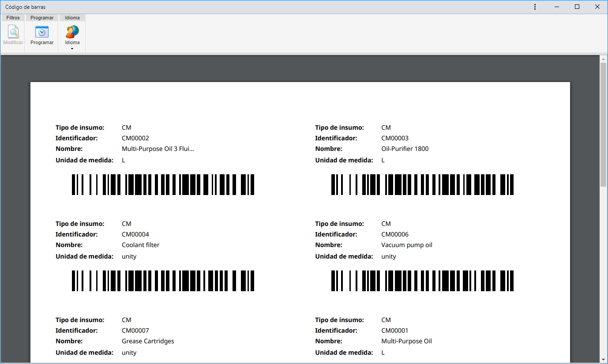
Task: Click the scrollbar down arrow
Action: pyautogui.click(x=603, y=359)
